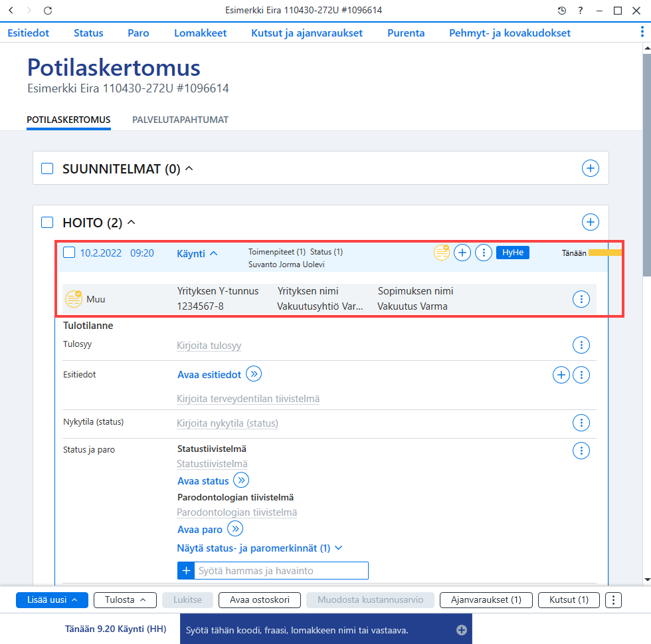Tick the SUUNNITELMAT checkbox
Viewport: 651px width, 644px height.
(47, 169)
